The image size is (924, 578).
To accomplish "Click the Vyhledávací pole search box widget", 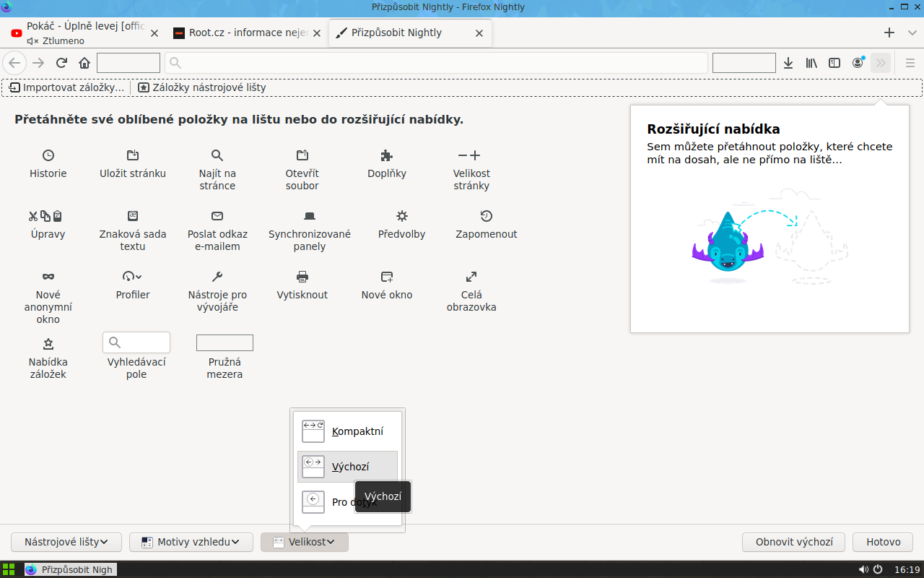I will pyautogui.click(x=136, y=342).
